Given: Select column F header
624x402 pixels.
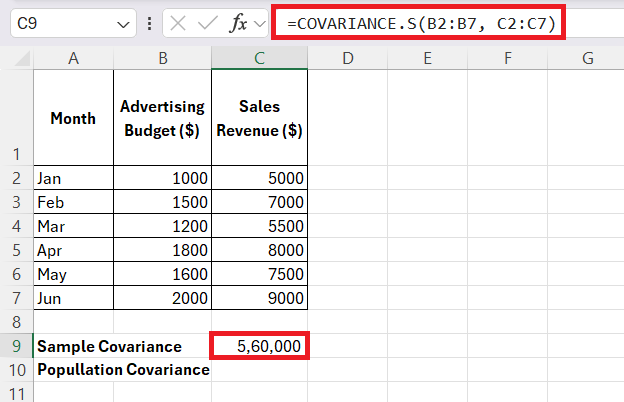Looking at the screenshot, I should pos(507,58).
